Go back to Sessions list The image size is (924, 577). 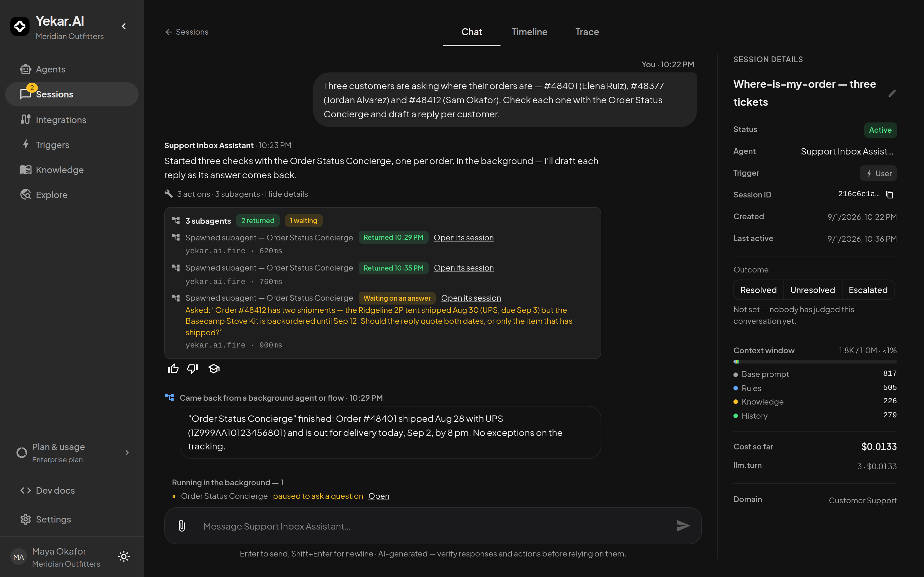[187, 32]
